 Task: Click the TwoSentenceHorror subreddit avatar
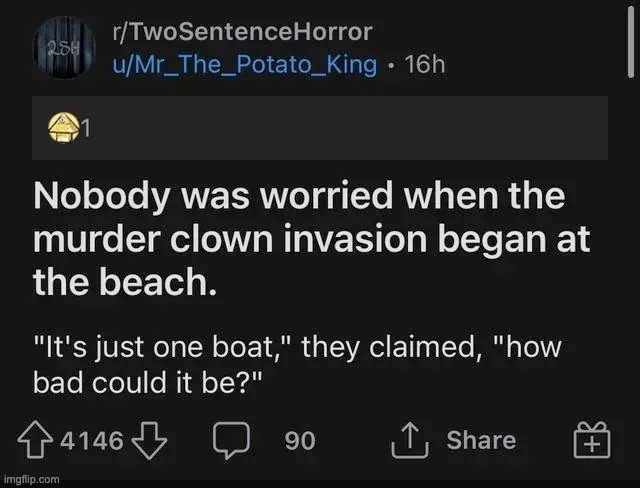[x=59, y=49]
